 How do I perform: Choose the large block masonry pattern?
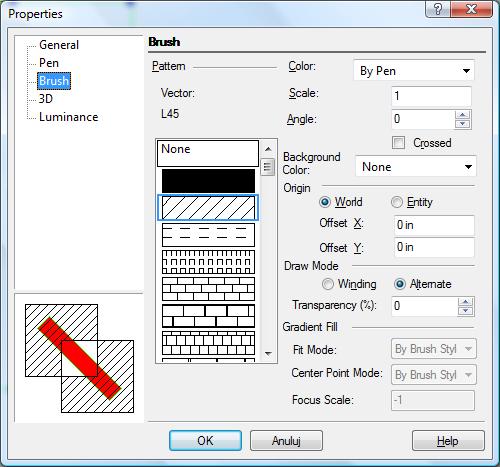pos(208,316)
